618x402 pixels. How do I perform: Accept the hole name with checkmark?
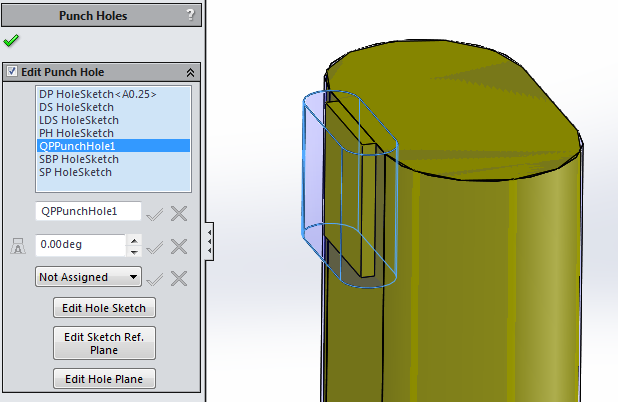tap(154, 212)
